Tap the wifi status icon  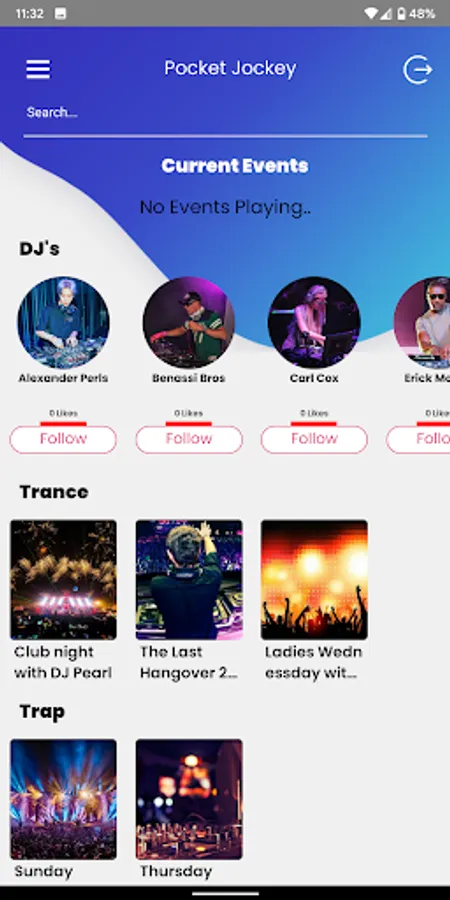pyautogui.click(x=371, y=13)
